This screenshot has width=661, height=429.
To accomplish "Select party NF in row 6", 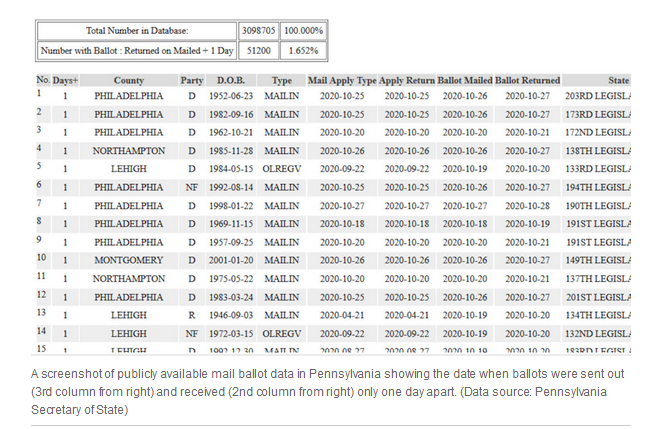I will pos(192,187).
